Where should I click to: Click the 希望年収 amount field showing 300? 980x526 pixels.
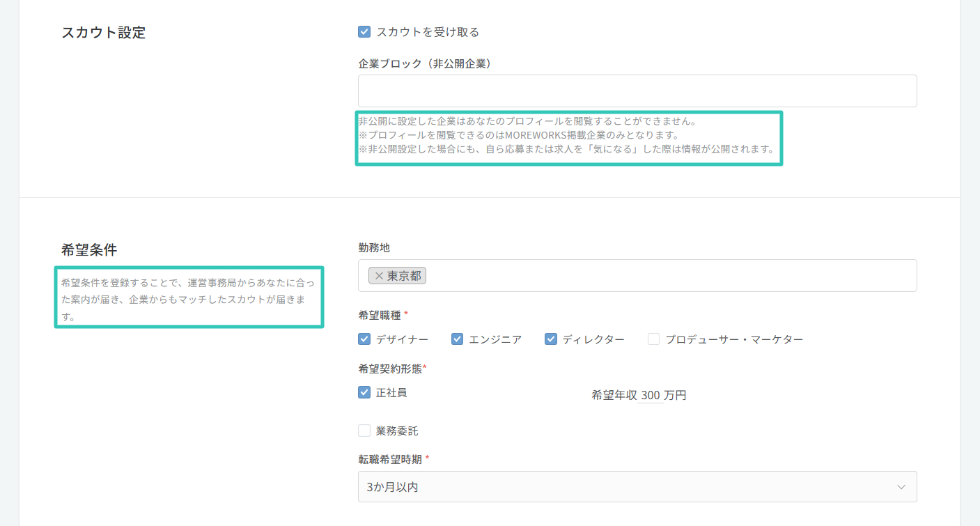[x=650, y=396]
